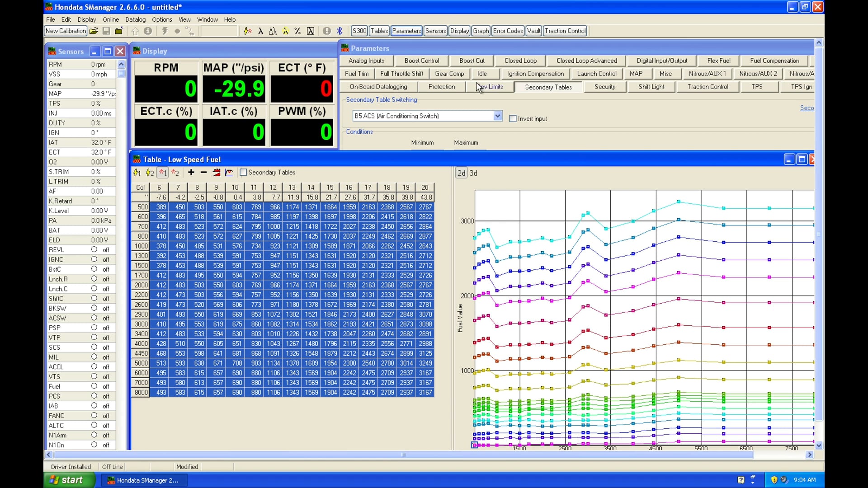This screenshot has height=488, width=868.
Task: Click the percent fuel adjustment toolbar icon
Action: click(x=297, y=31)
